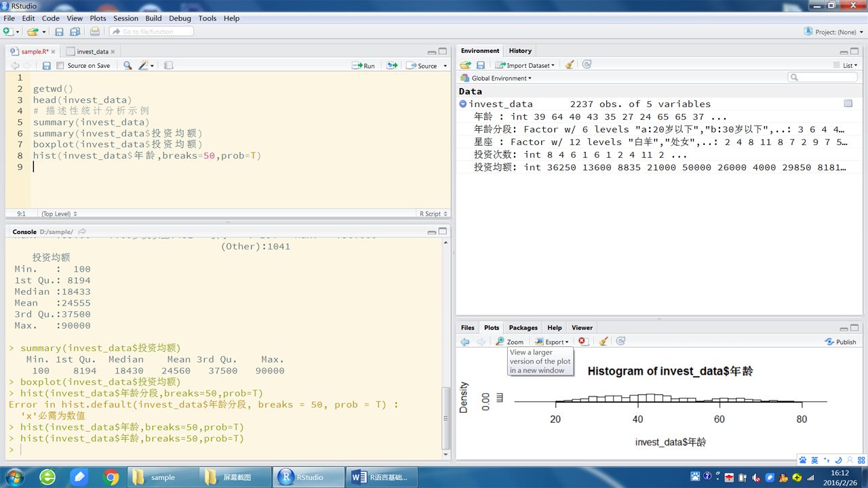
Task: Click the red X Remove Current Plot icon
Action: (x=583, y=342)
